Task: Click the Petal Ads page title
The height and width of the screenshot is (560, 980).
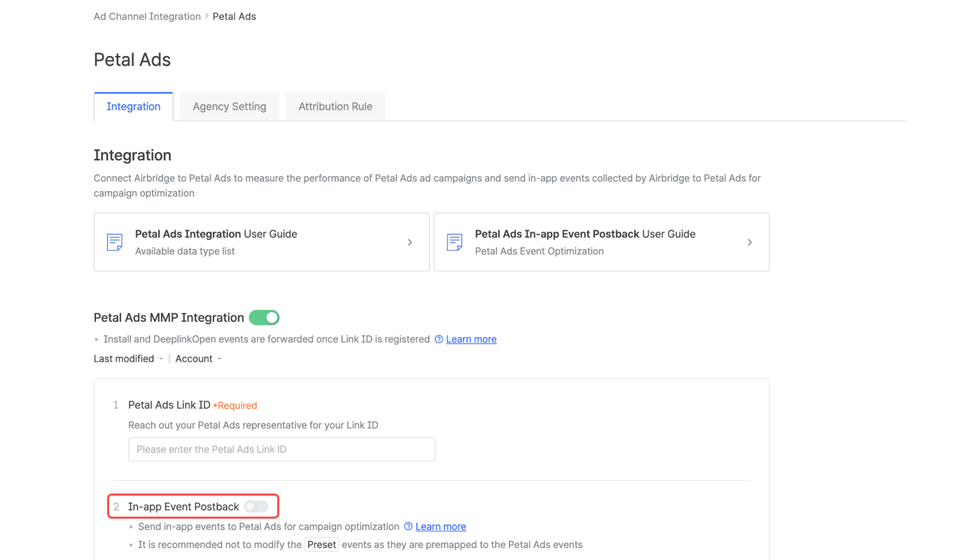Action: (x=132, y=59)
